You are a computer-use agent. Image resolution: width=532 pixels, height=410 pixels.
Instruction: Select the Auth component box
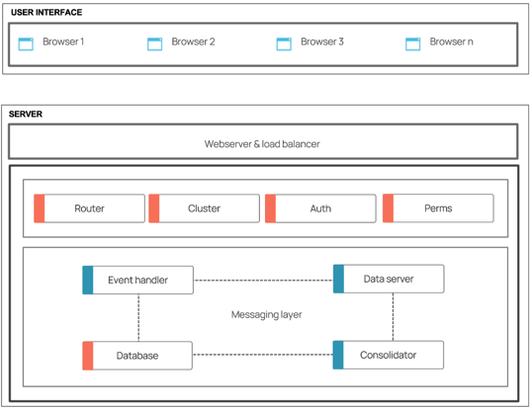click(320, 208)
